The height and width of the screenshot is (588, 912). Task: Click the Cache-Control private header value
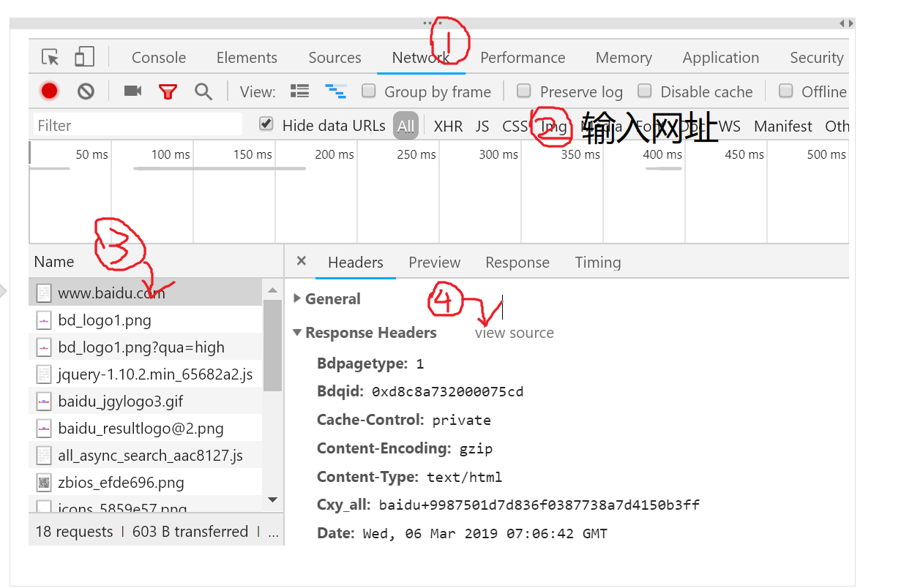462,421
